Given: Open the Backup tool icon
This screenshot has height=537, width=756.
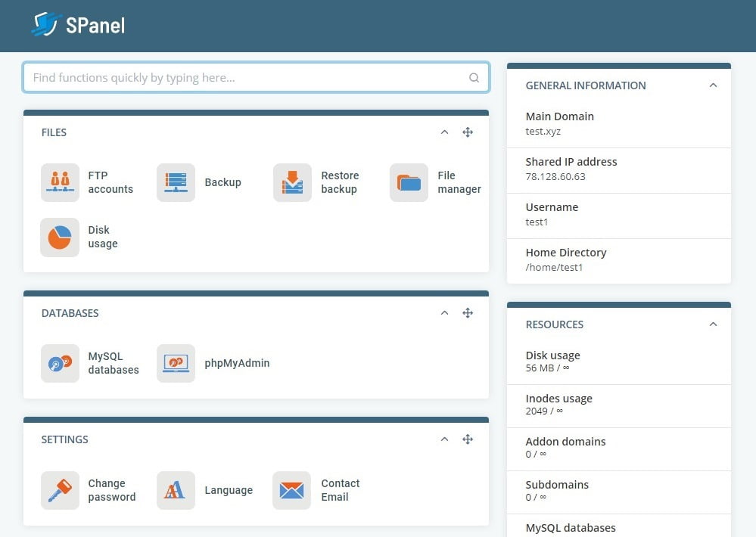Looking at the screenshot, I should pyautogui.click(x=176, y=183).
